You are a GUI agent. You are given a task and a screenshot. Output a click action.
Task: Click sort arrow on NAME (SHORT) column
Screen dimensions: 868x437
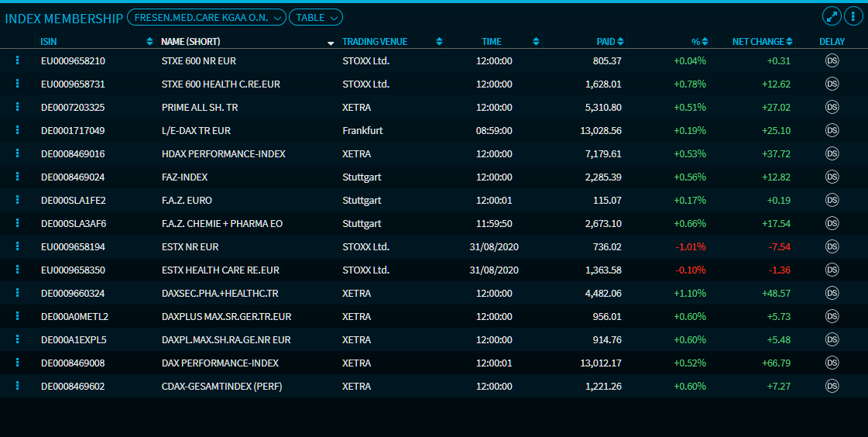click(331, 42)
